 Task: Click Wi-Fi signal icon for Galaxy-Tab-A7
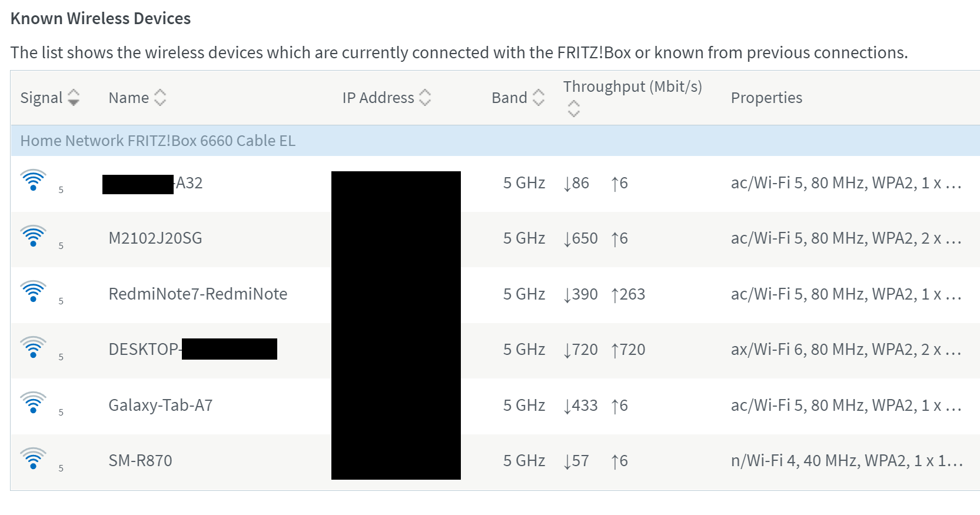pyautogui.click(x=33, y=403)
